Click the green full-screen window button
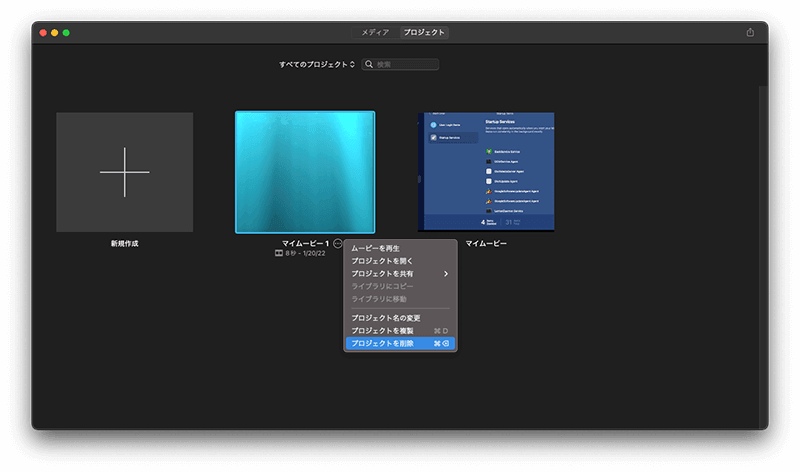This screenshot has width=800, height=472. tap(66, 33)
